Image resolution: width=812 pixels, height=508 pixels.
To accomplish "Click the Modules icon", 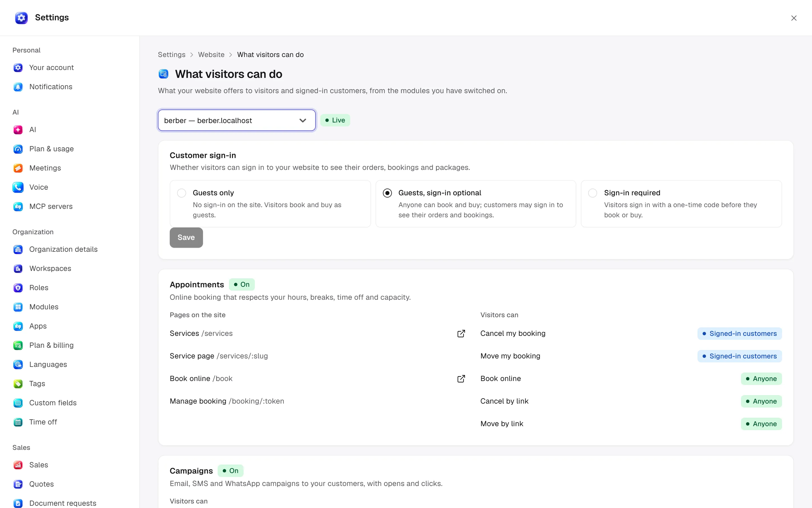I will pyautogui.click(x=18, y=307).
